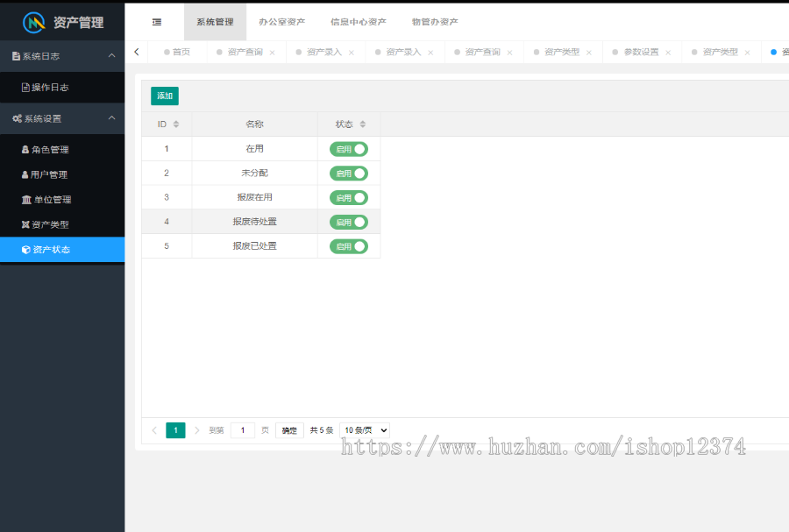Select the 报废已处置 name cell
The height and width of the screenshot is (532, 789).
point(254,246)
